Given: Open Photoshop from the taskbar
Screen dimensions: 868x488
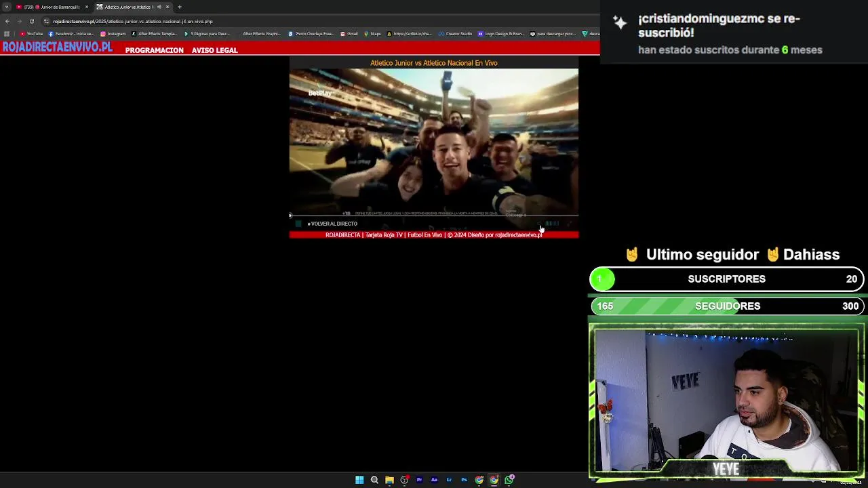Looking at the screenshot, I should [464, 480].
